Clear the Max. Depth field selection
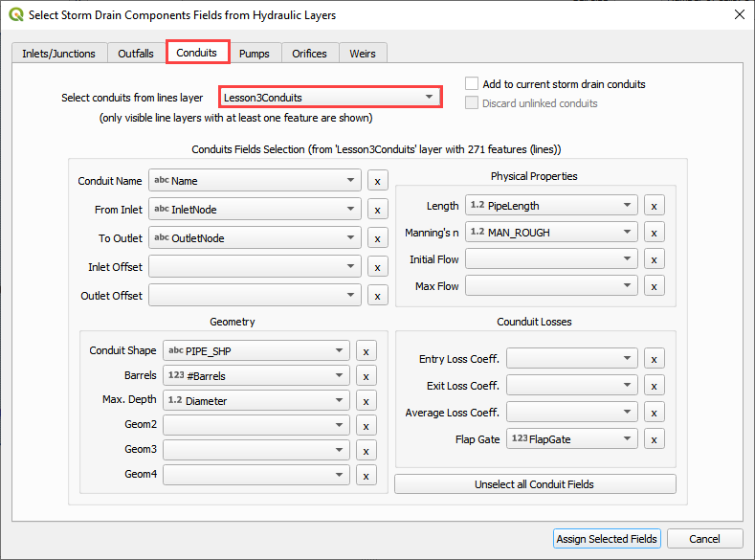Image resolution: width=755 pixels, height=560 pixels. point(366,401)
